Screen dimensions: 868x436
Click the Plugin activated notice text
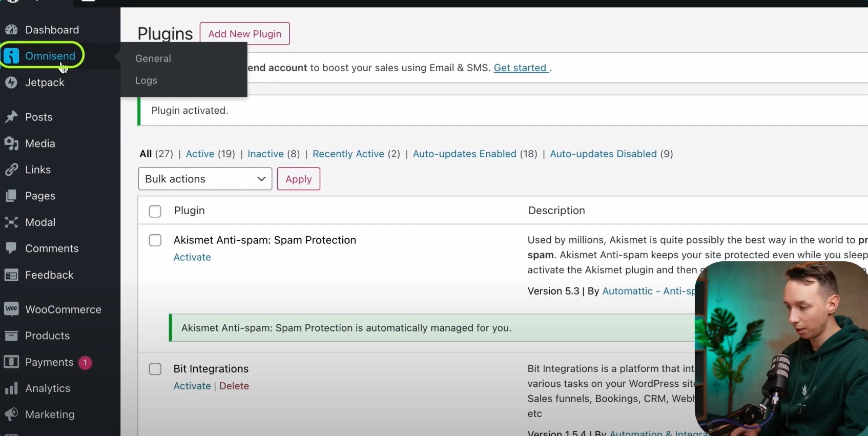(x=190, y=110)
